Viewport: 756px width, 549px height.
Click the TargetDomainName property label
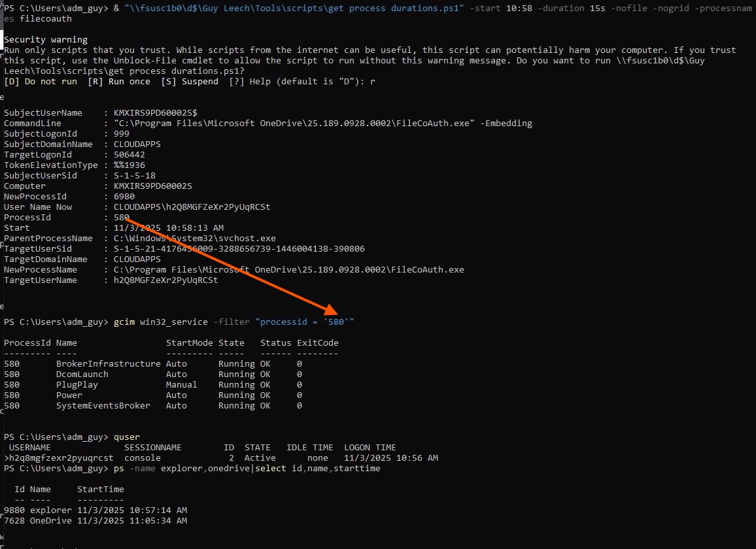pos(46,259)
